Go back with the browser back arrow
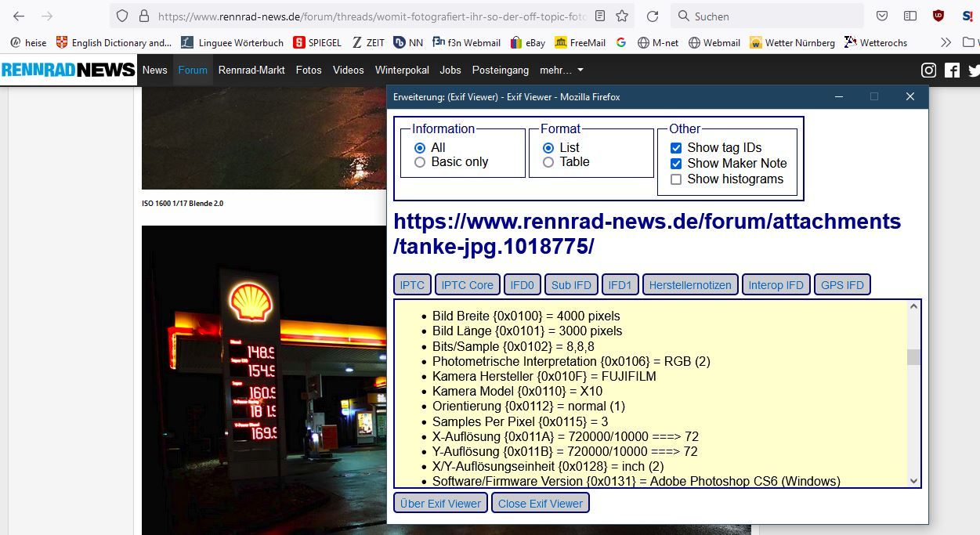Screen dimensions: 980x535 coord(19,16)
